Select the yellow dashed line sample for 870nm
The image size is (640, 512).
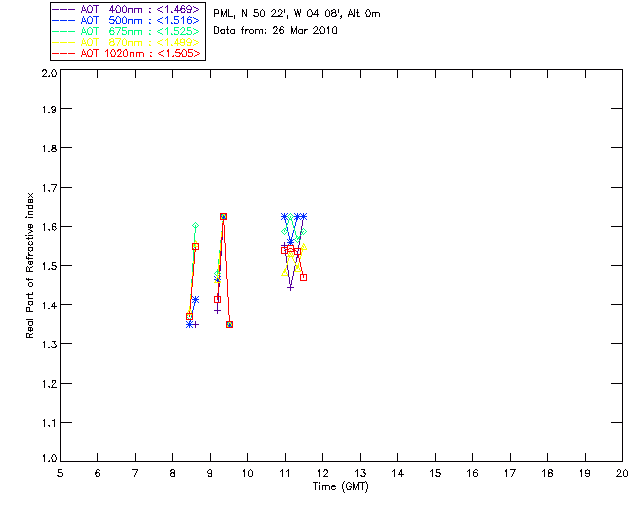click(x=64, y=42)
